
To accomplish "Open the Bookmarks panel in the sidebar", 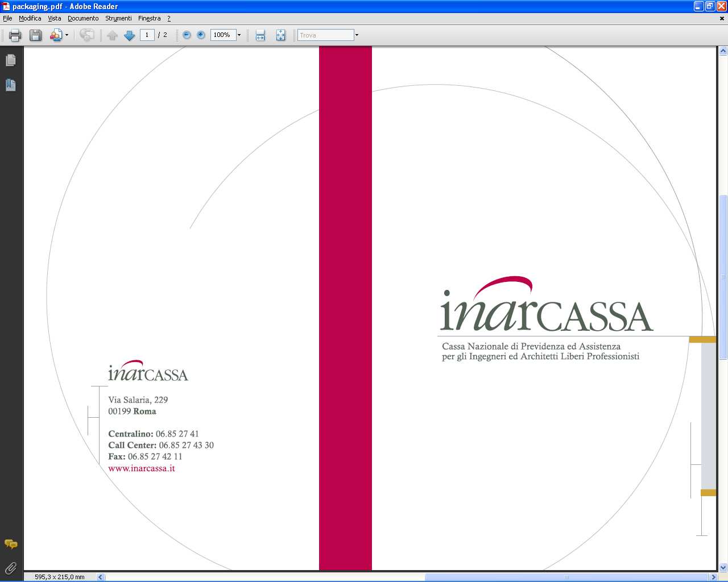I will coord(11,85).
